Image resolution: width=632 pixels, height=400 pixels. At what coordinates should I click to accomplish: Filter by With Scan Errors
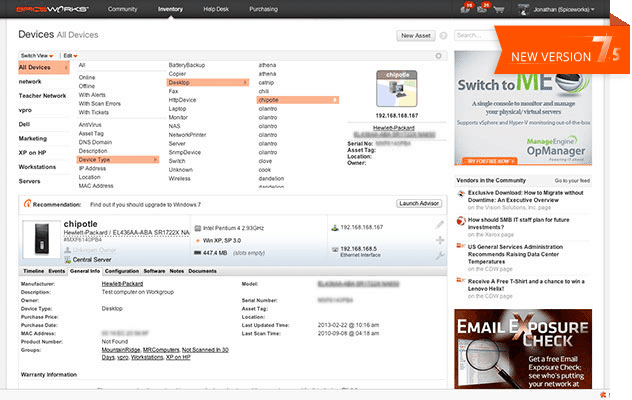click(100, 104)
